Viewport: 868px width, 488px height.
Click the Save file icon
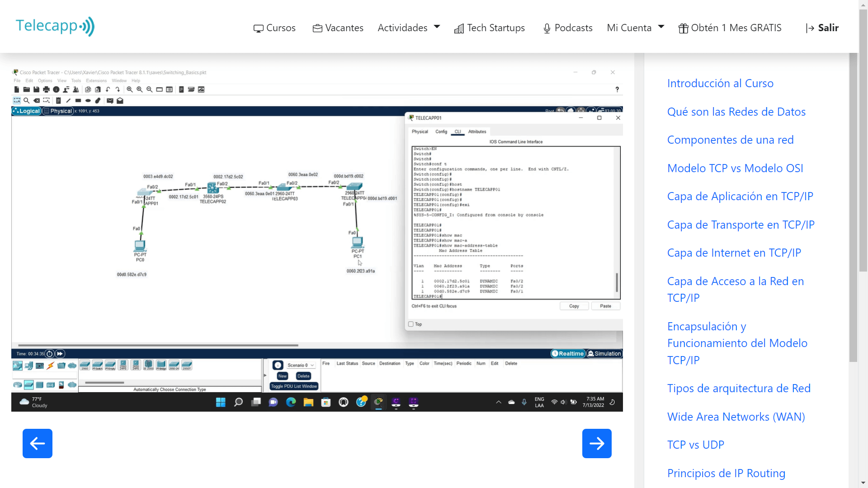pyautogui.click(x=36, y=89)
